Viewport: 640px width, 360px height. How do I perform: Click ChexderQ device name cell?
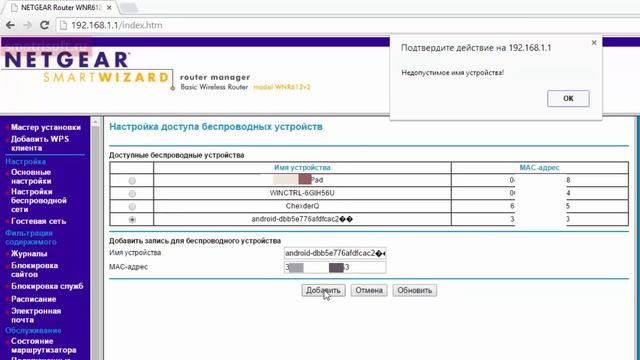pyautogui.click(x=302, y=206)
